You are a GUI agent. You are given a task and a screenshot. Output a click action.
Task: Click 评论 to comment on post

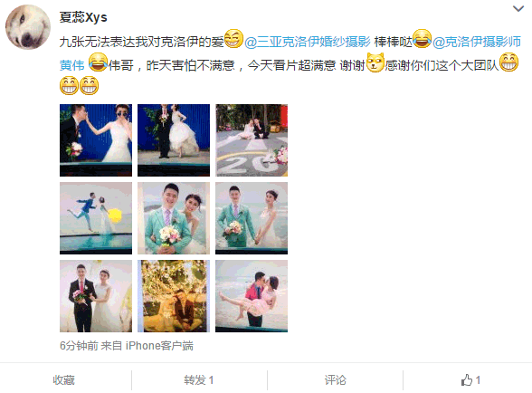click(335, 380)
